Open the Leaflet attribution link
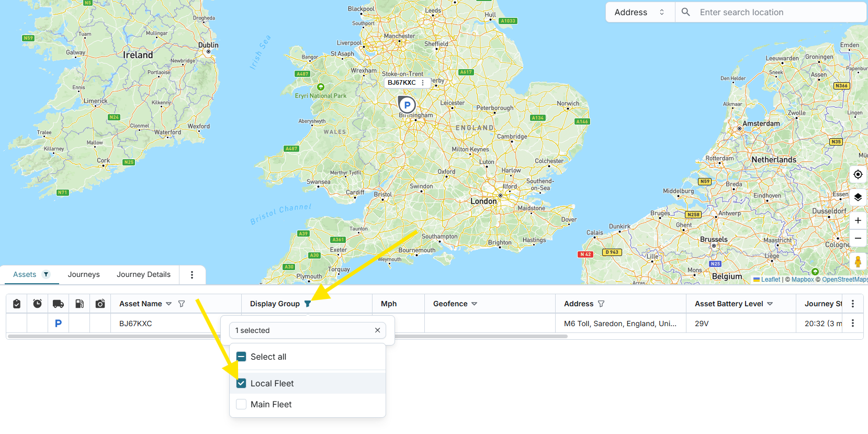868x434 pixels. [x=770, y=280]
